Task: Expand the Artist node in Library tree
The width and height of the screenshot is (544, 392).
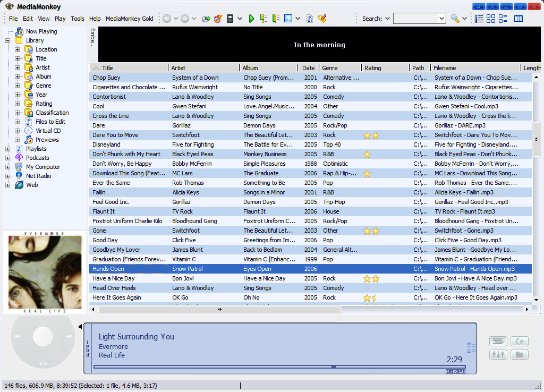Action: 17,67
